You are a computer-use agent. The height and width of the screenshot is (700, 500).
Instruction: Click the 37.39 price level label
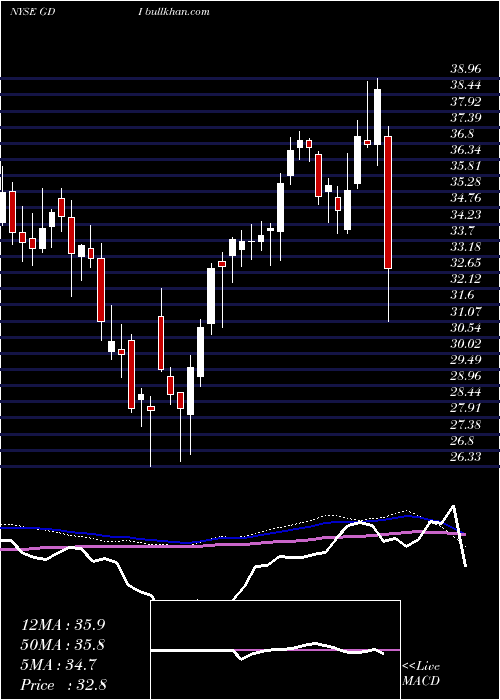tap(466, 117)
